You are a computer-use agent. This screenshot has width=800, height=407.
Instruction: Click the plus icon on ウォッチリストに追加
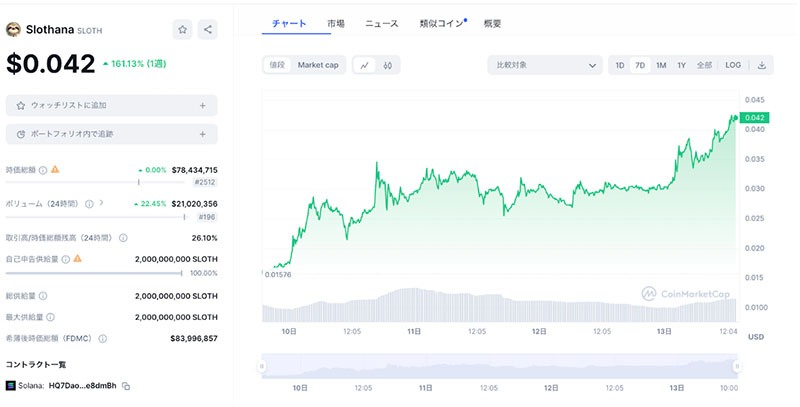point(203,106)
